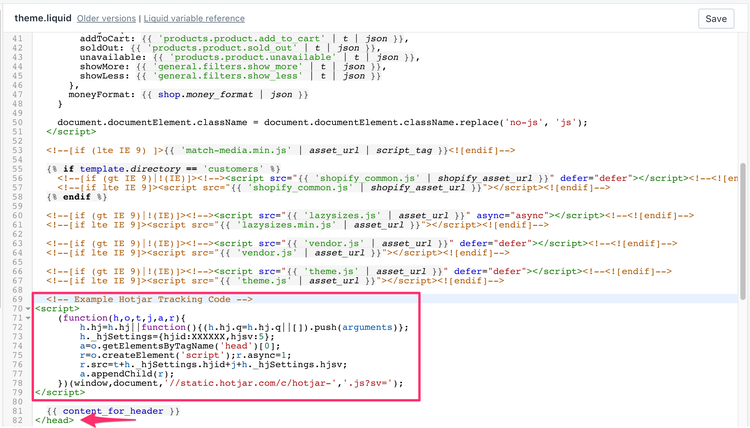
Task: Click the 'vendor.js' string on line 63
Action: tap(334, 244)
